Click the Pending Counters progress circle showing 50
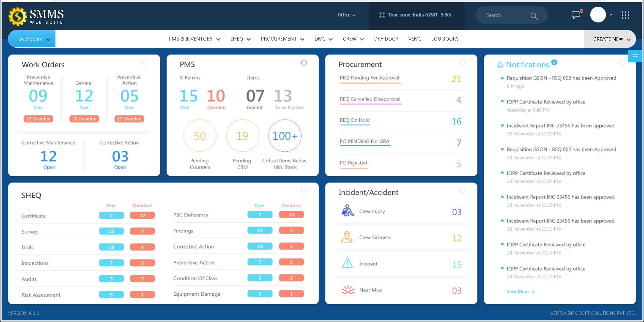The width and height of the screenshot is (644, 322). [x=200, y=136]
